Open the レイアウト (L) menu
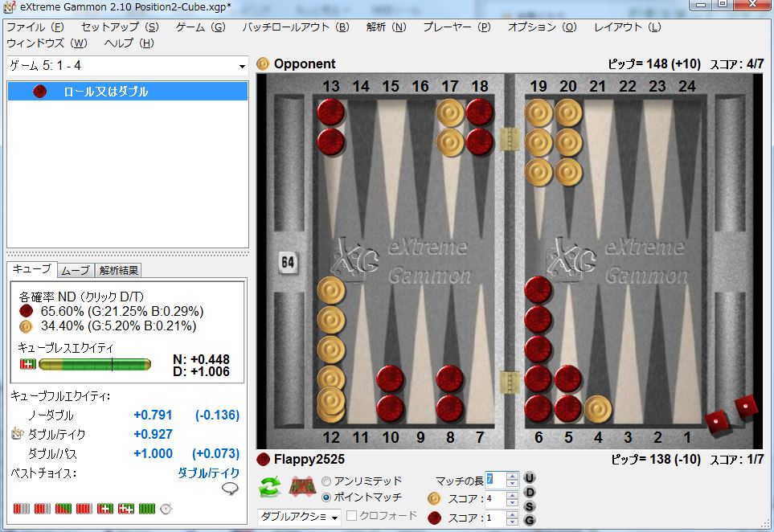This screenshot has height=532, width=774. coord(628,27)
